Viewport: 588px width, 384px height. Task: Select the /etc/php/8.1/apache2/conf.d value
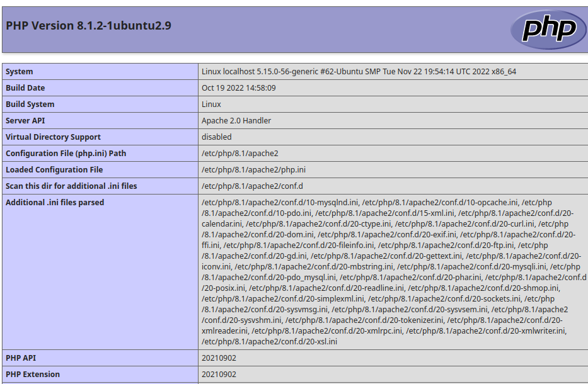click(x=252, y=186)
